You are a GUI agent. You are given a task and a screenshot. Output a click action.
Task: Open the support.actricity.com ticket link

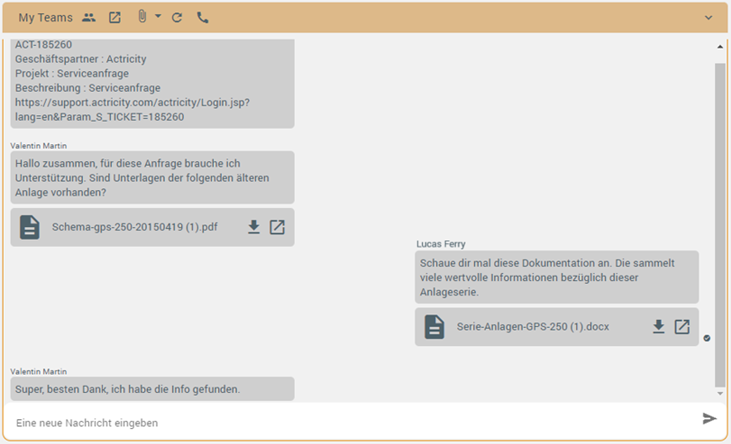click(x=132, y=110)
